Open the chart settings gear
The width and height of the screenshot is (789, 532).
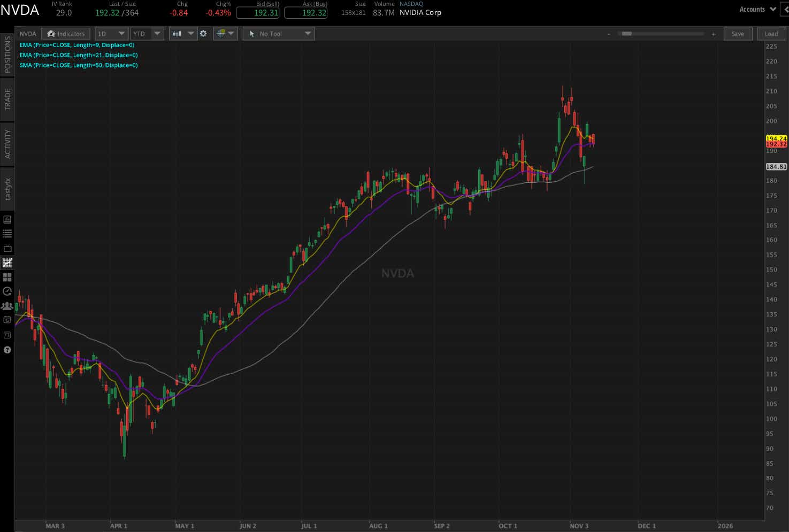coord(203,33)
